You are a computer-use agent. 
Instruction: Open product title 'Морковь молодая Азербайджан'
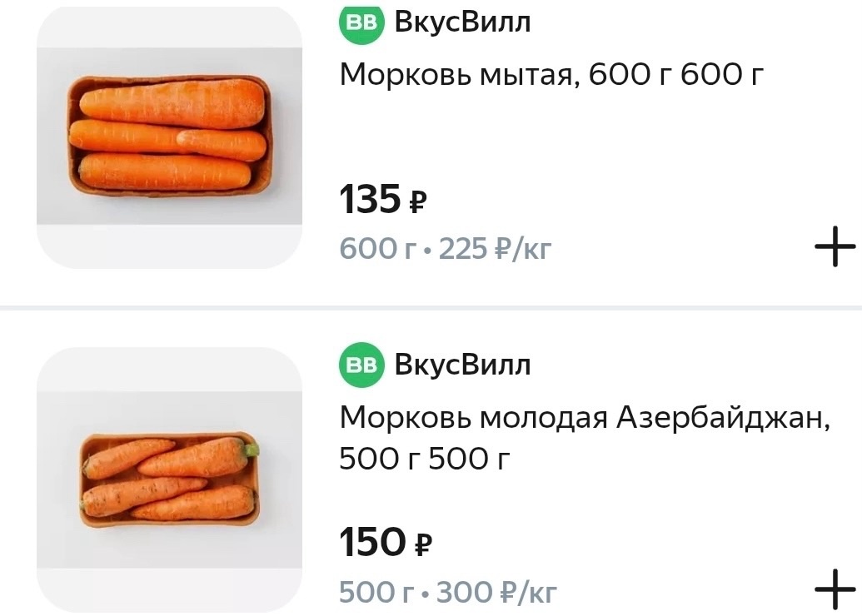click(585, 419)
